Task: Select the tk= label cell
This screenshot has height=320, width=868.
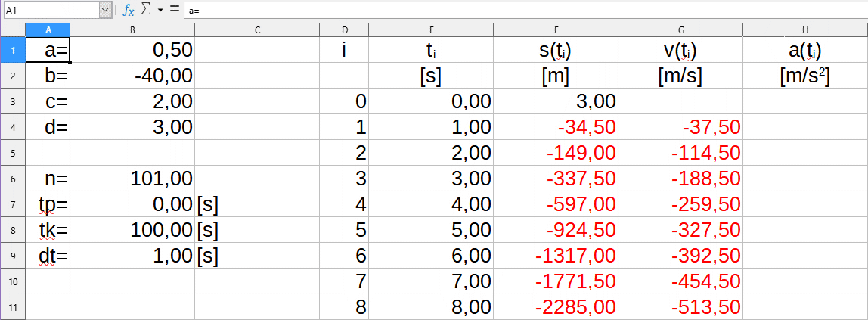Action: click(x=48, y=230)
